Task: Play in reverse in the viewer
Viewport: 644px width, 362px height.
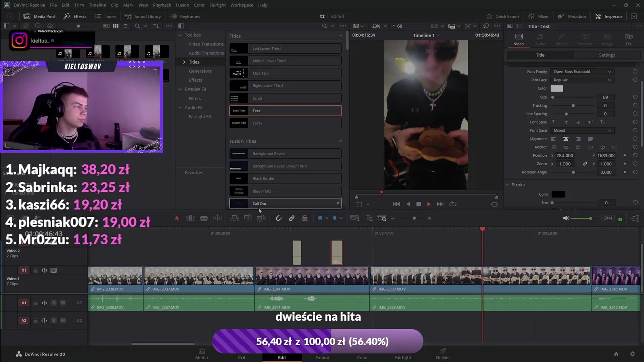Action: coord(408,204)
